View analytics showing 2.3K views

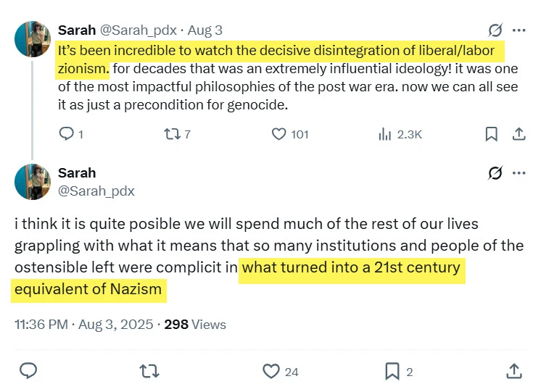pos(385,134)
